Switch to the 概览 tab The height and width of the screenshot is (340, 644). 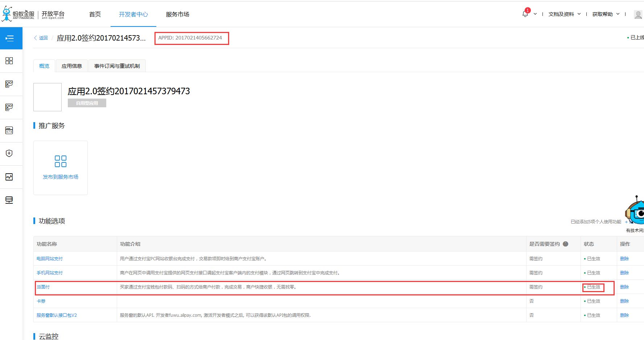point(44,66)
